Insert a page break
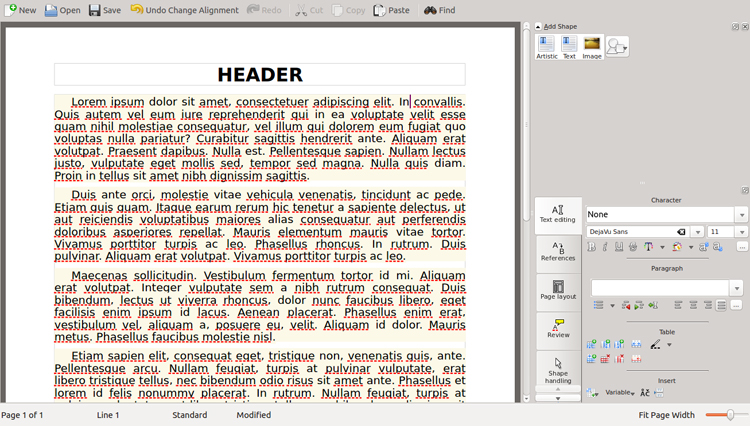The image size is (750, 426). click(x=659, y=393)
